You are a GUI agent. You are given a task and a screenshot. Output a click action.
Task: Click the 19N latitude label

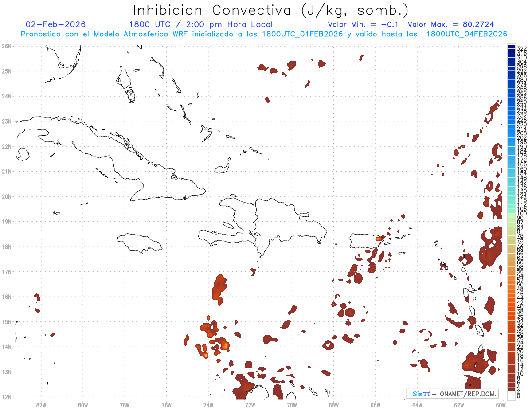point(6,221)
